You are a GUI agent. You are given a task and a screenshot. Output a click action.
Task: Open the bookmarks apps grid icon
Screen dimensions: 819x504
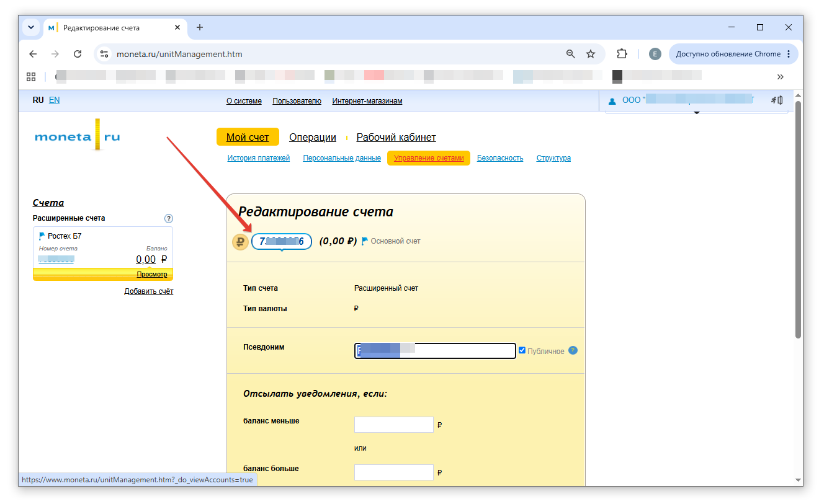31,76
